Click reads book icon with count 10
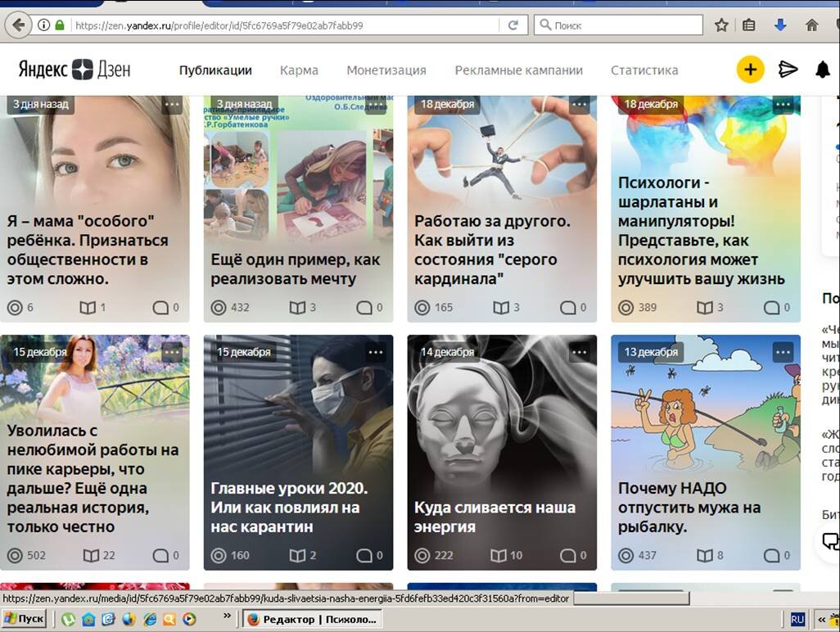 499,555
